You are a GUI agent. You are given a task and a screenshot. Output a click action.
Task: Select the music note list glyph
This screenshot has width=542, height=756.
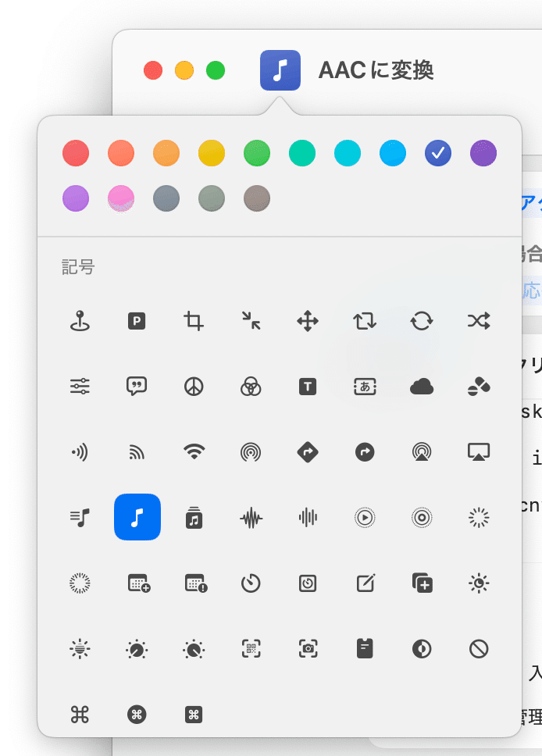click(x=80, y=518)
